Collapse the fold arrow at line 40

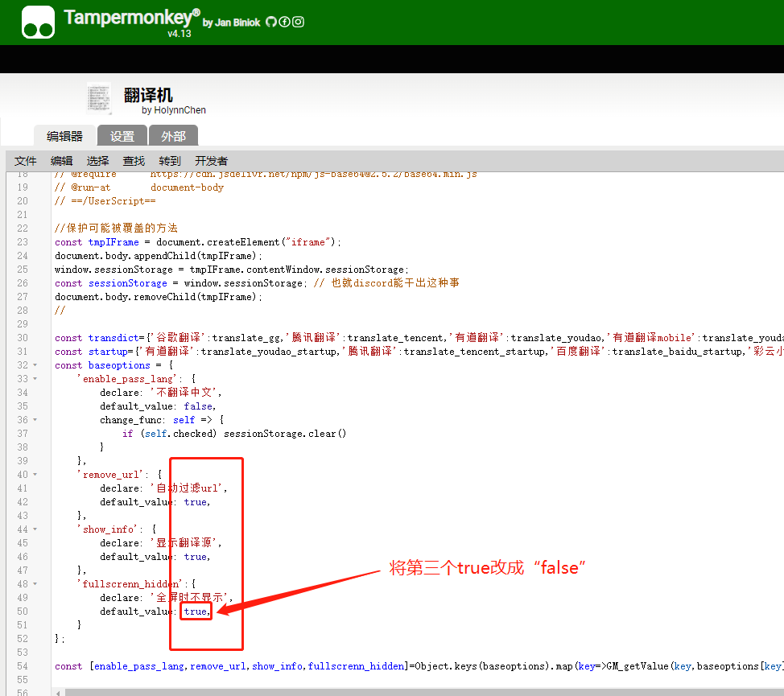35,475
